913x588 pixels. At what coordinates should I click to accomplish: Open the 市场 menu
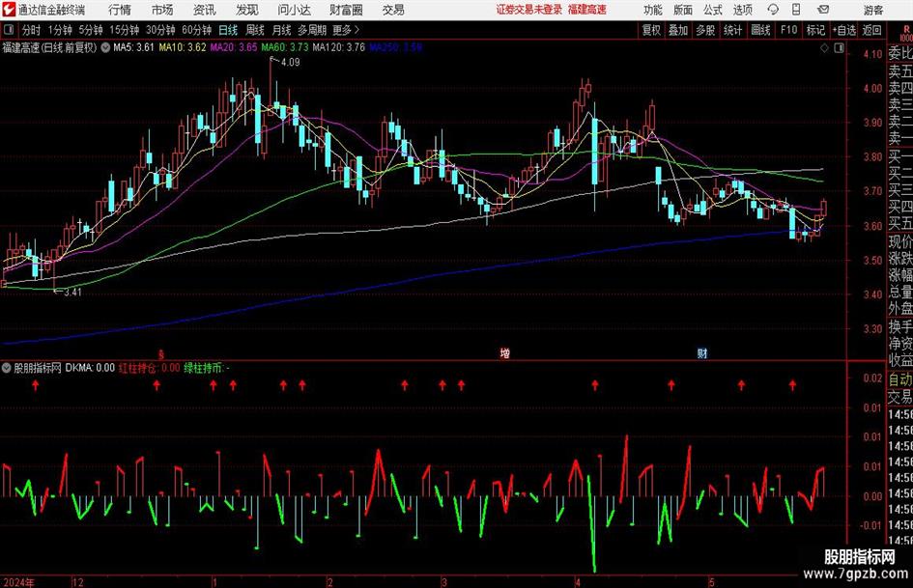(162, 10)
